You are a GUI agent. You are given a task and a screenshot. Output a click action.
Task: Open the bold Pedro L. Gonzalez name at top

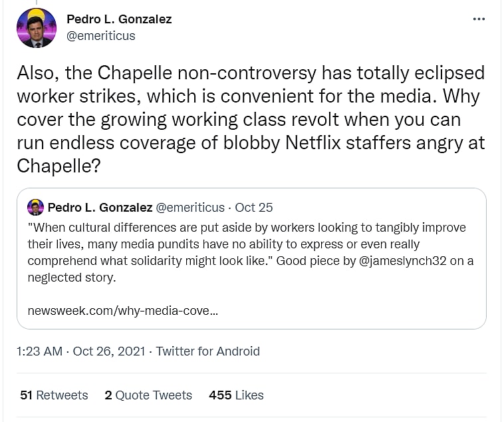[x=119, y=19]
